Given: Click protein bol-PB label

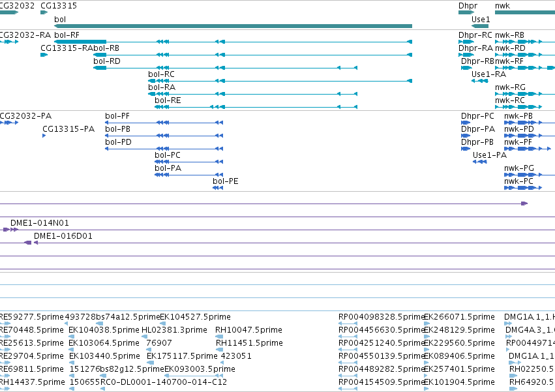Looking at the screenshot, I should (x=117, y=129).
